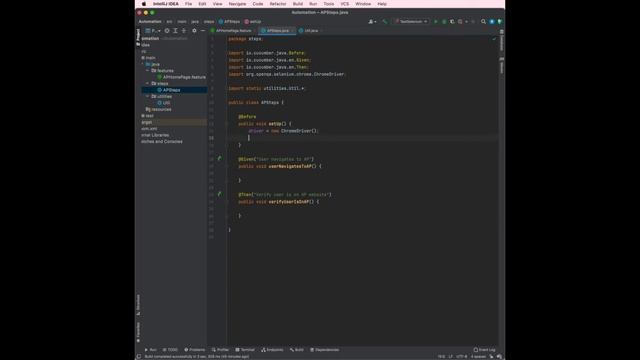Open the Navigate menu
Screen dimensions: 640x360
pos(237,4)
